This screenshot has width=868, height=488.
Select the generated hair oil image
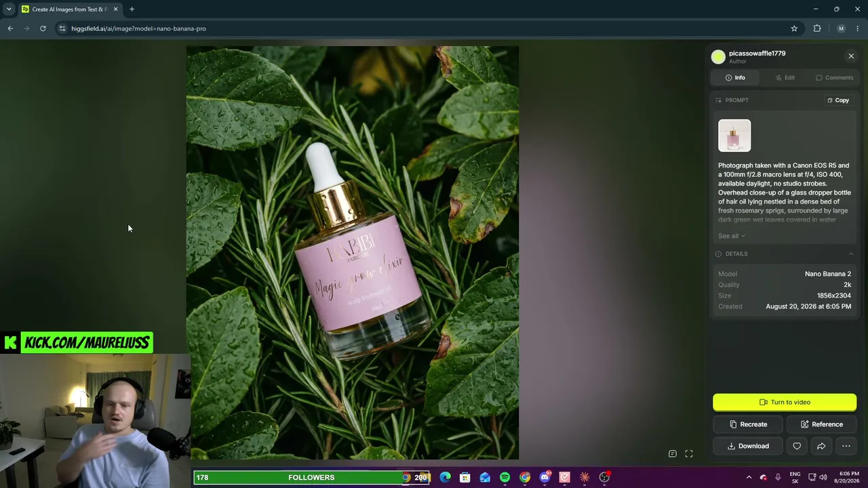(353, 253)
